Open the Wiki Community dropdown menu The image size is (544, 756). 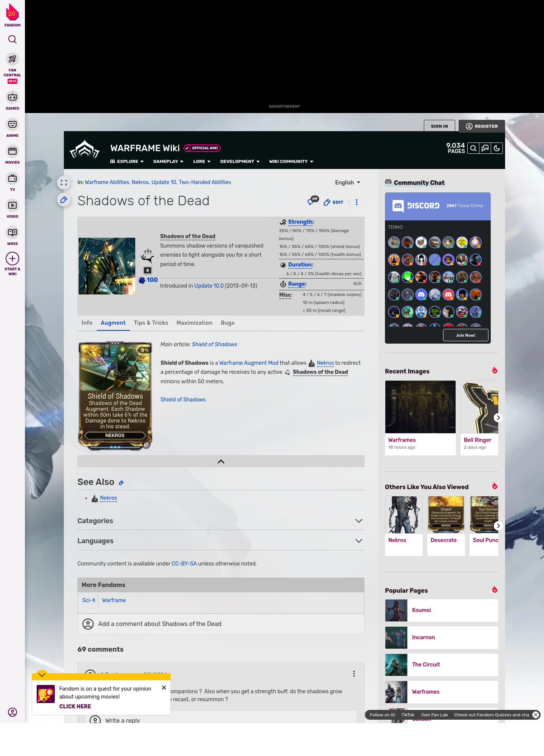[291, 161]
